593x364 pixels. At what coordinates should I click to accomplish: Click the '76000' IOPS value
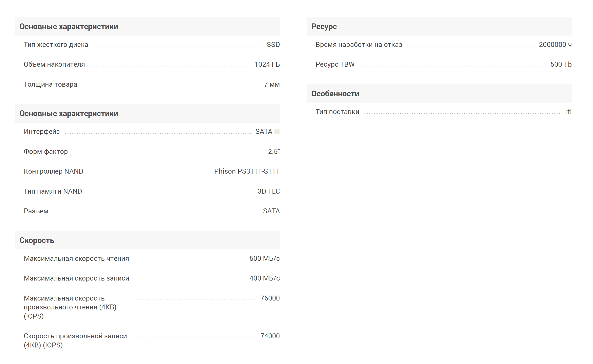(x=270, y=298)
